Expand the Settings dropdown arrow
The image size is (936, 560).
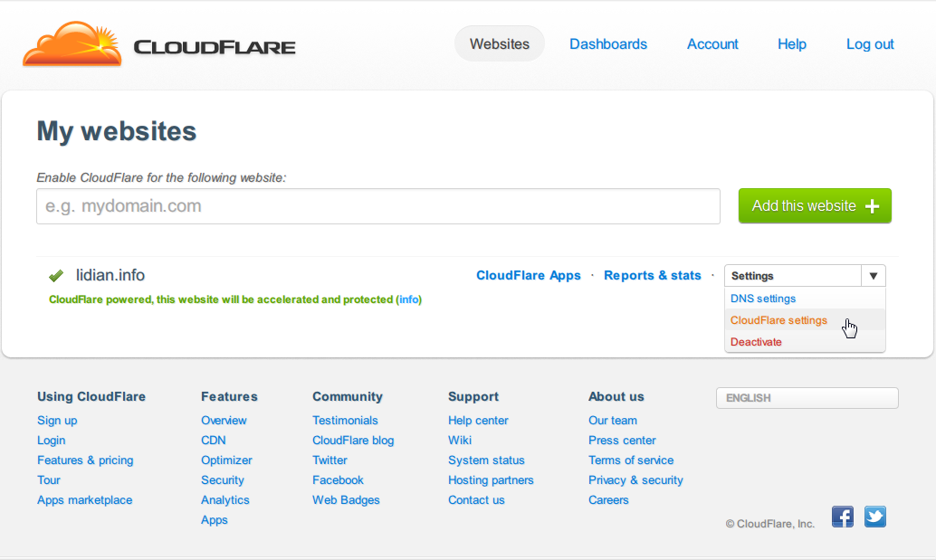tap(873, 276)
